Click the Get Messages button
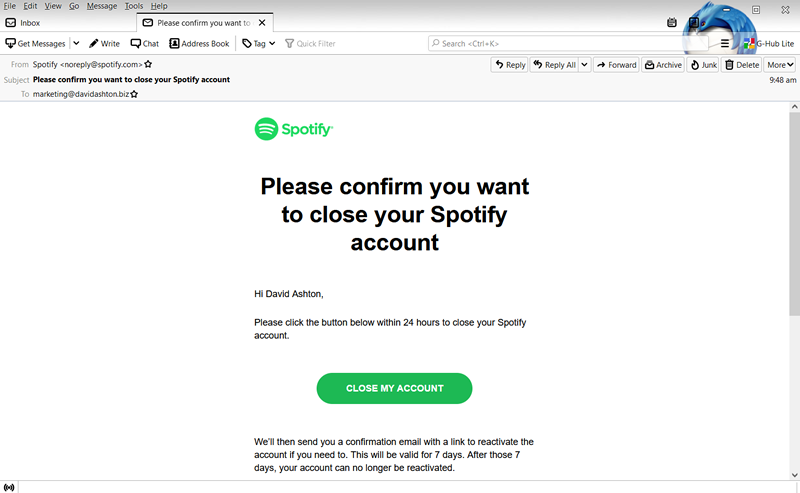 tap(36, 43)
